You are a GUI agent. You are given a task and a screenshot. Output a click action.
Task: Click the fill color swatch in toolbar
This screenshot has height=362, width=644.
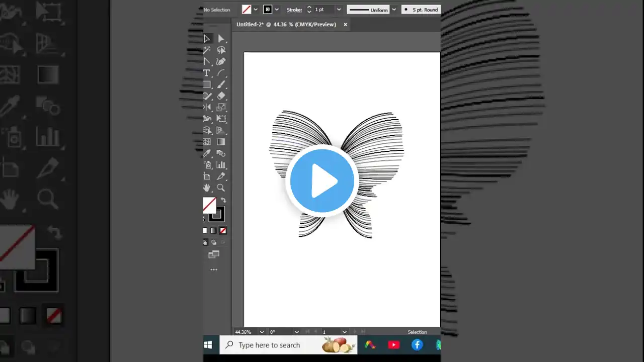click(209, 205)
